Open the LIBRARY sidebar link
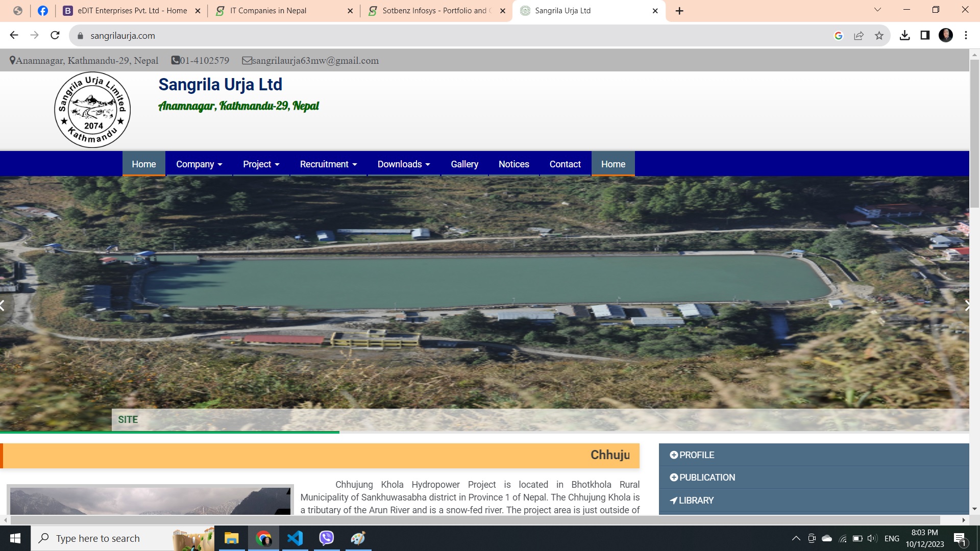Viewport: 980px width, 551px height. pyautogui.click(x=692, y=500)
